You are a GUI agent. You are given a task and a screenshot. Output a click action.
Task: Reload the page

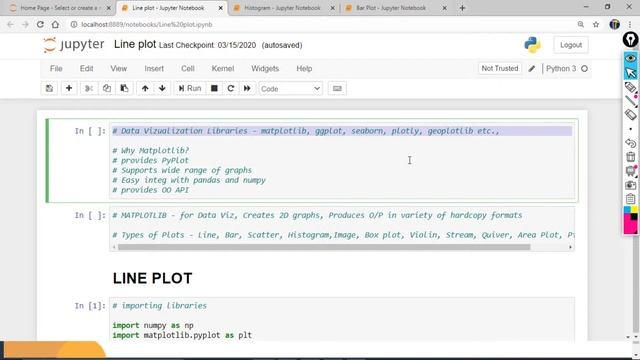(40, 24)
